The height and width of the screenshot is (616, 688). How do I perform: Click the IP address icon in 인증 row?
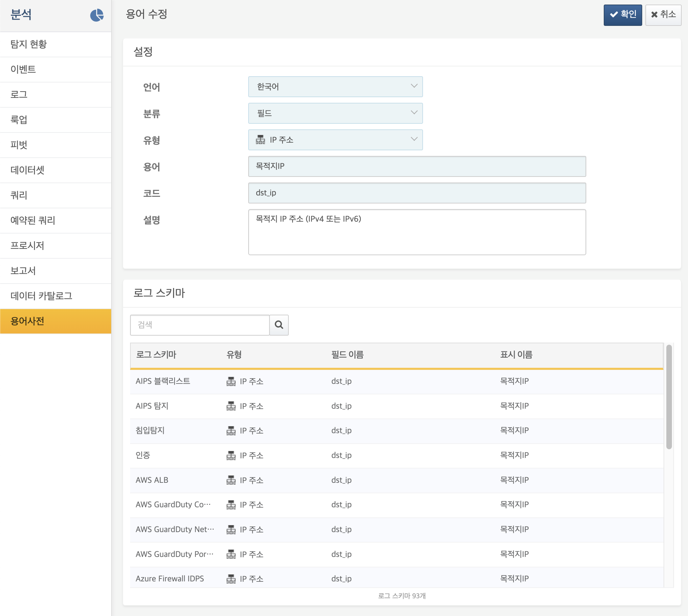(231, 456)
